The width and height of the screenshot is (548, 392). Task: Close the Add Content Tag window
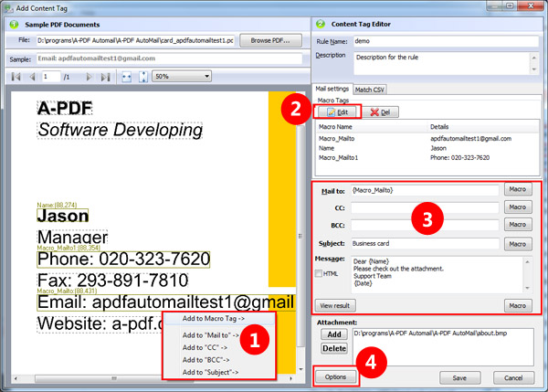(531, 5)
